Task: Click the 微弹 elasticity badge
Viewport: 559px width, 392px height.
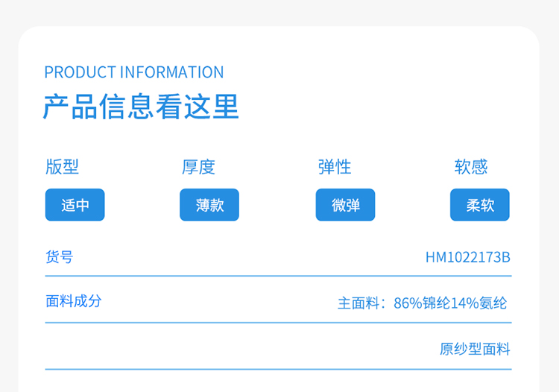Action: [345, 205]
